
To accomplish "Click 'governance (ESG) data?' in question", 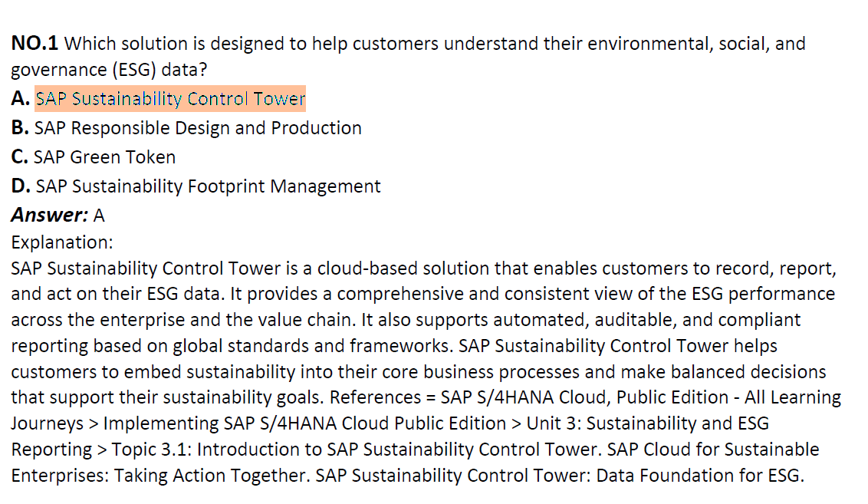I will (x=109, y=70).
